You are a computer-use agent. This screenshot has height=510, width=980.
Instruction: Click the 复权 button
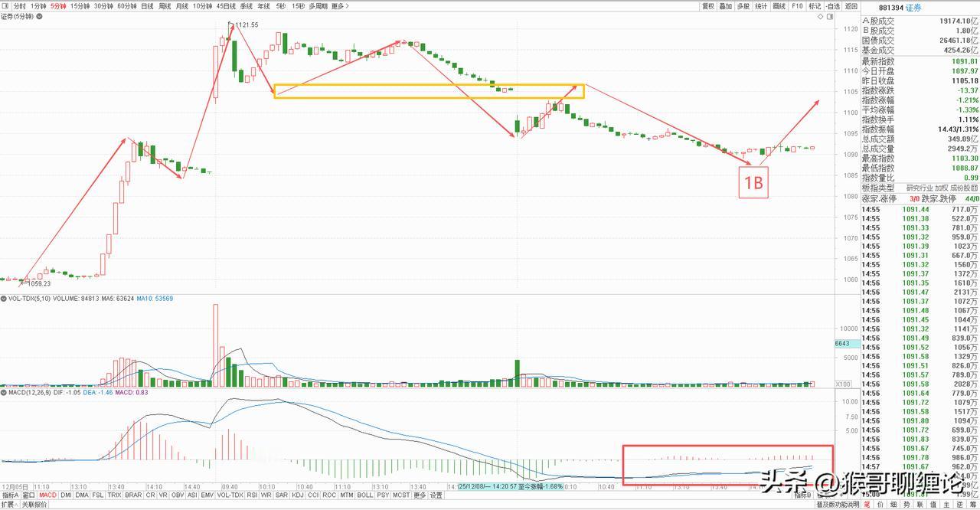tap(708, 5)
